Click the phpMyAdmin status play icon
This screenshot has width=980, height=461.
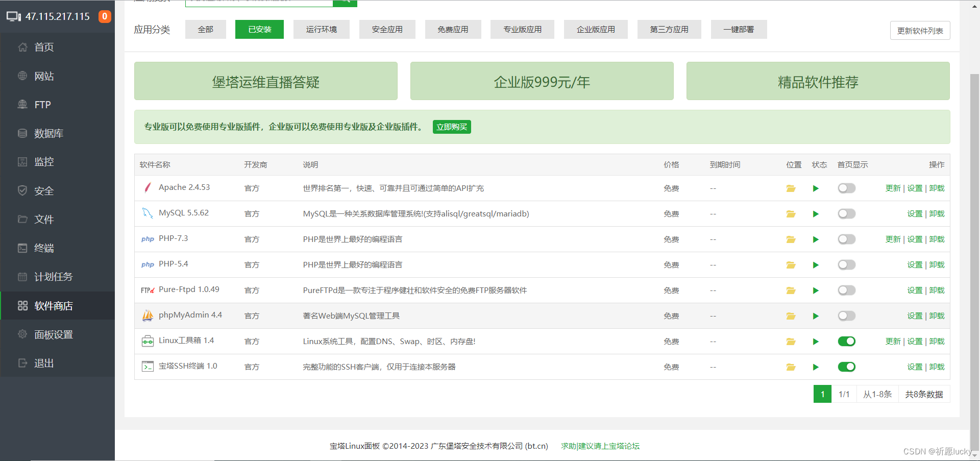816,316
